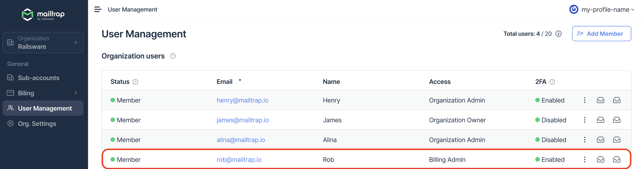The image size is (644, 169).
Task: Sort table by Email column arrow
Action: [240, 80]
